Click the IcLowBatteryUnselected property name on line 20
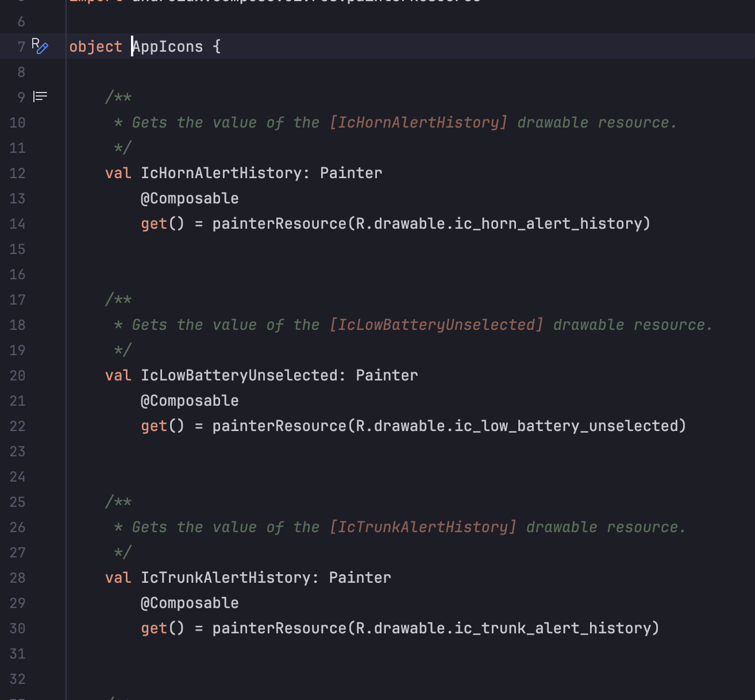 tap(239, 375)
